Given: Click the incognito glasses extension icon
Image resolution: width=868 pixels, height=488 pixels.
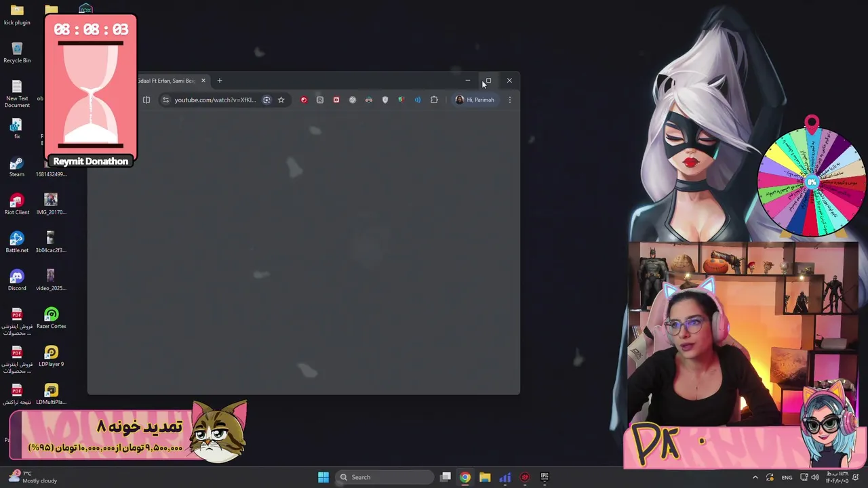Looking at the screenshot, I should pos(369,100).
